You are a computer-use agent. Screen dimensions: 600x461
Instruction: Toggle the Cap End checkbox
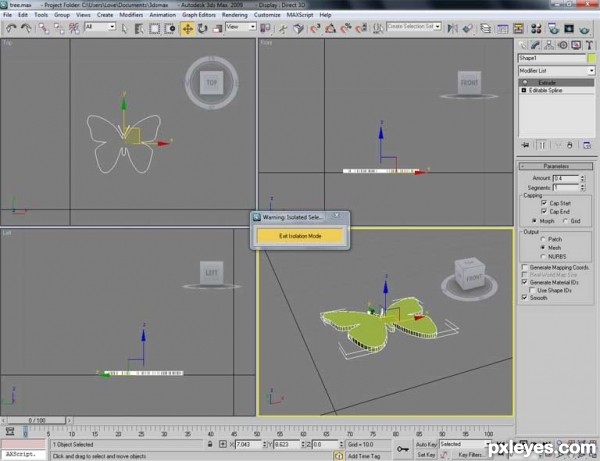(544, 211)
